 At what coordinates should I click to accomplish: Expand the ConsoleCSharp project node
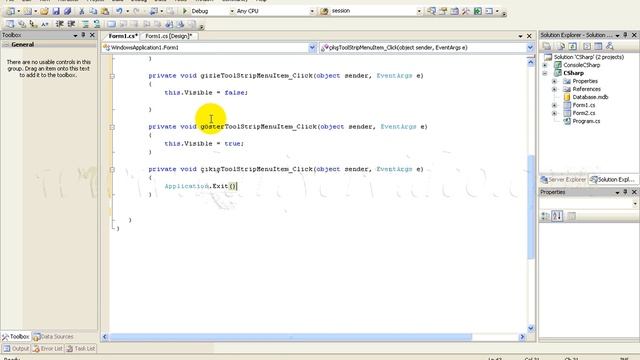[x=545, y=65]
